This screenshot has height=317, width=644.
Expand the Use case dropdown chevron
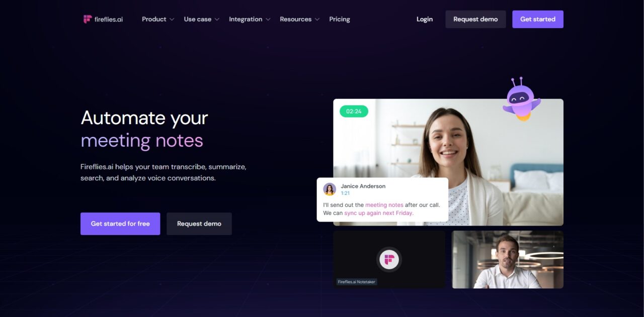[217, 20]
